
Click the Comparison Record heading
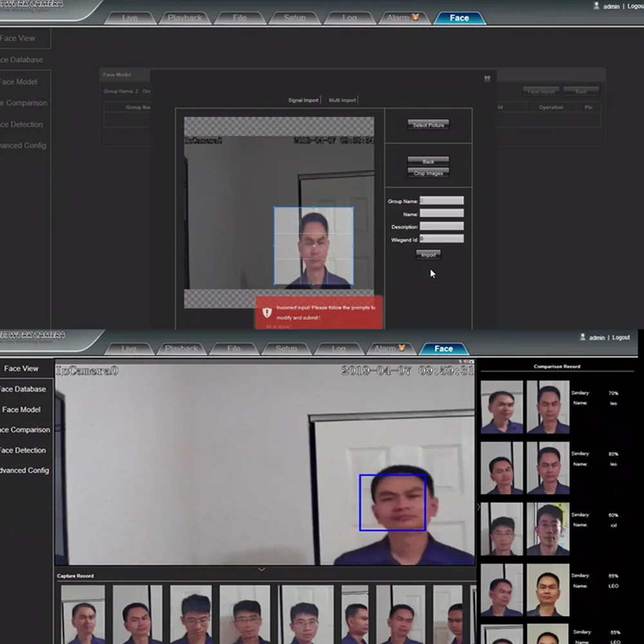pyautogui.click(x=557, y=366)
